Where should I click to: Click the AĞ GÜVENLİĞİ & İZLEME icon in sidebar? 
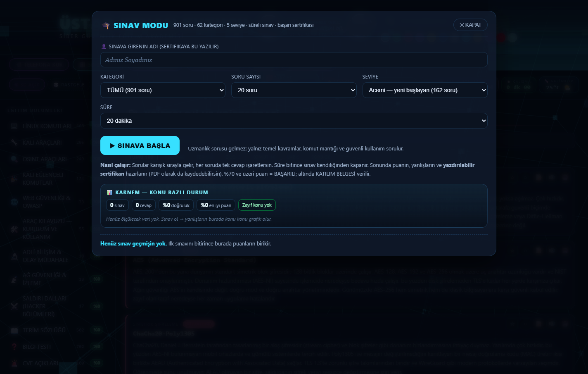point(14,279)
